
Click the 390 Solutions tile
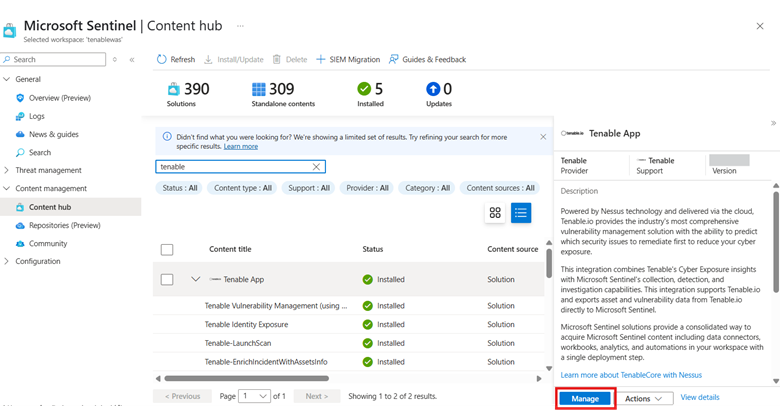point(188,95)
